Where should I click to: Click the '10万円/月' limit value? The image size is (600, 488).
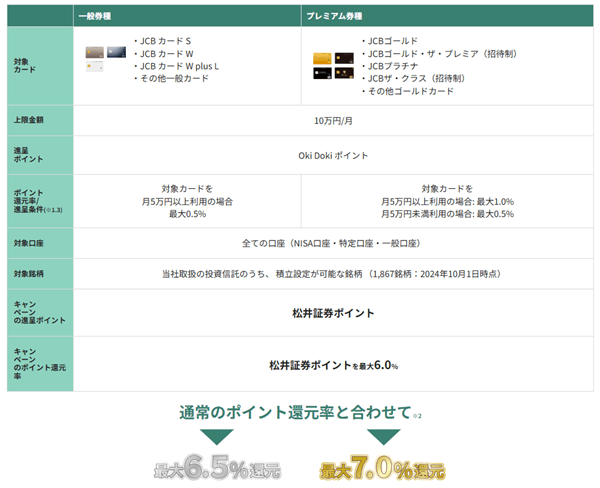(333, 121)
